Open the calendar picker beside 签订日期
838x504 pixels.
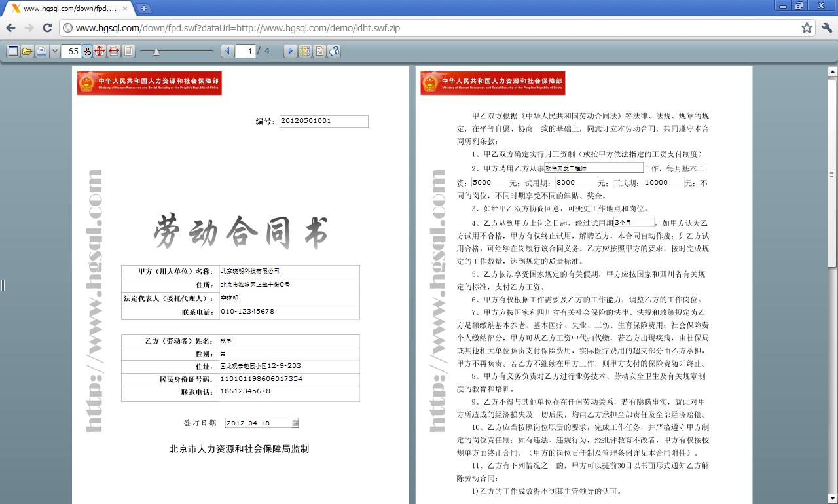point(295,423)
